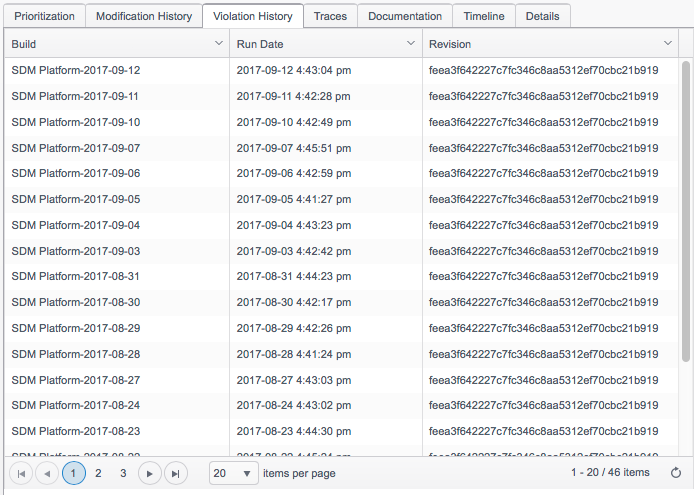This screenshot has width=694, height=495.
Task: Open the items per page dropdown
Action: click(x=234, y=473)
